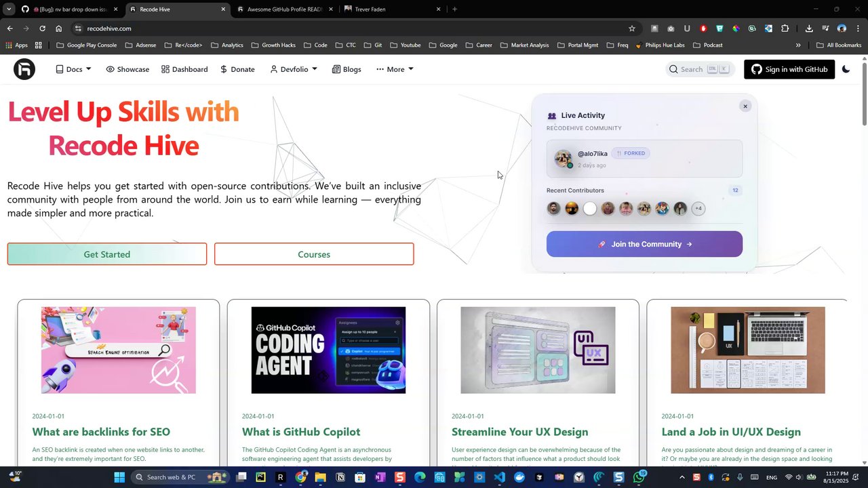The width and height of the screenshot is (868, 488).
Task: Open the All Bookmarks folder
Action: tap(839, 45)
